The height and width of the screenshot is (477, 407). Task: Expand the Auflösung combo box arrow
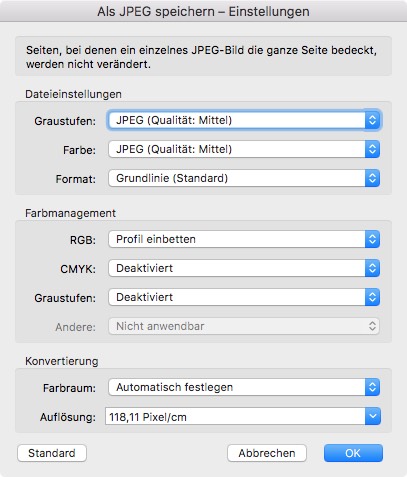pos(373,416)
